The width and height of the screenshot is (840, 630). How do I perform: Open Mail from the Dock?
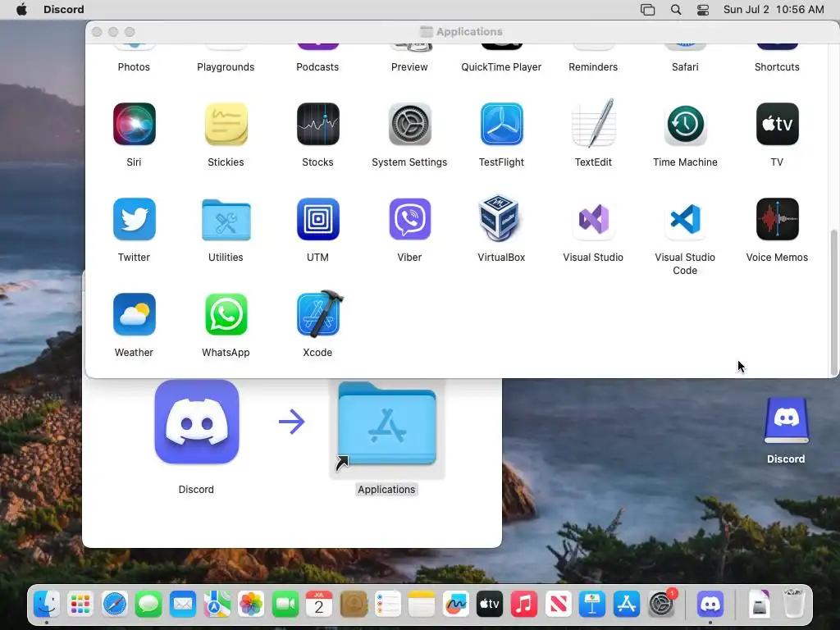[183, 605]
